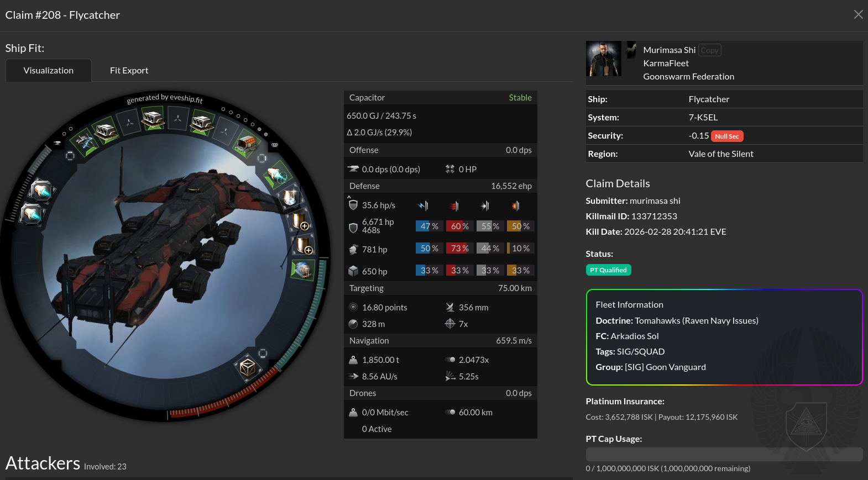Click the scan resolution icon beside 356 mm

[x=450, y=307]
